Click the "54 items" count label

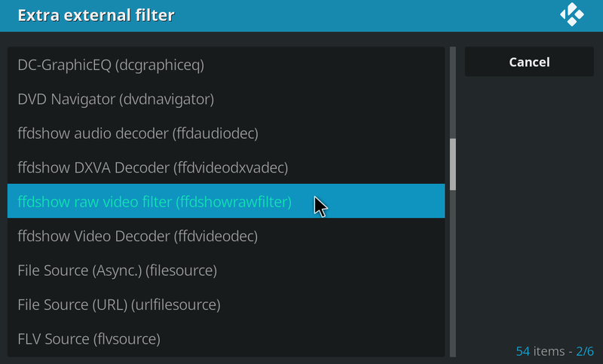(x=541, y=351)
